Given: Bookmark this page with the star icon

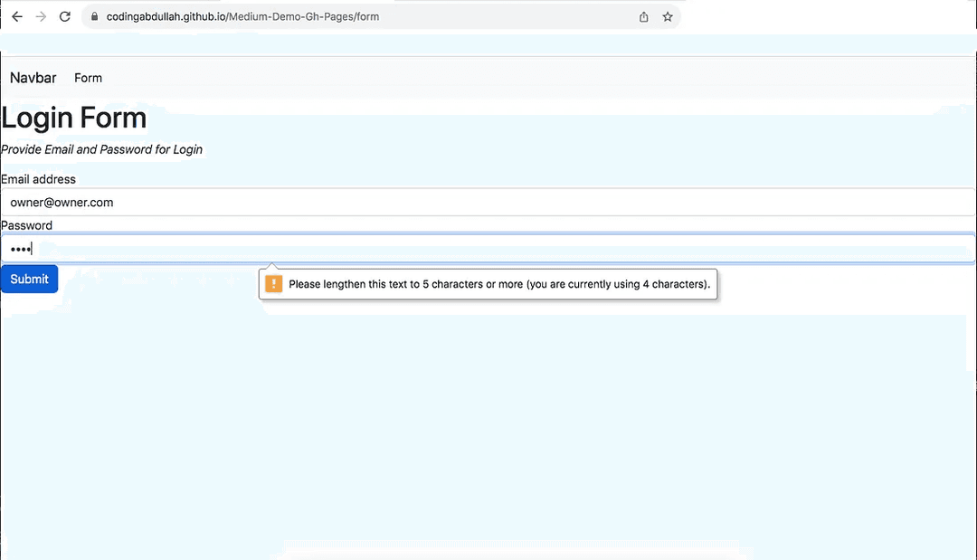Looking at the screenshot, I should click(668, 16).
